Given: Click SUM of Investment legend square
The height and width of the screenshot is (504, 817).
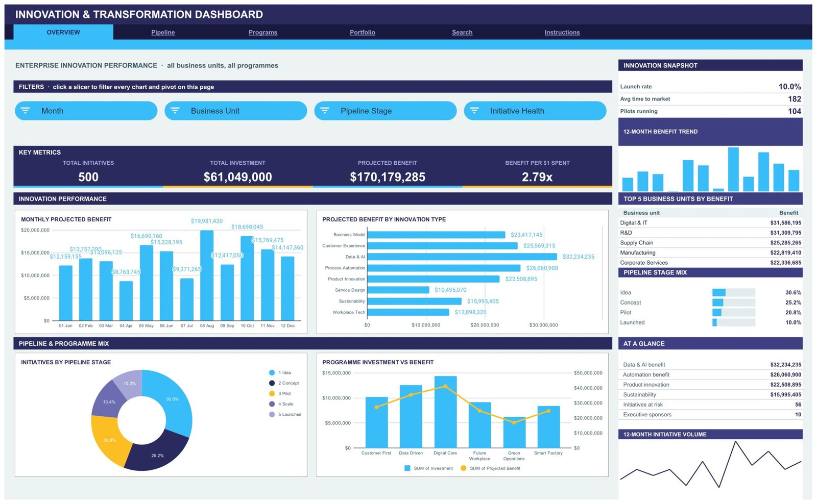Looking at the screenshot, I should [407, 468].
